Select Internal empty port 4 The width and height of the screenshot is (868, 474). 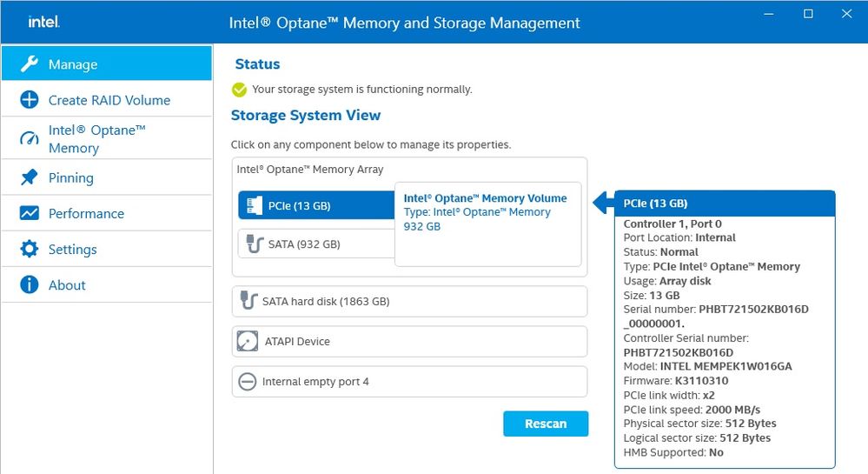(x=409, y=382)
